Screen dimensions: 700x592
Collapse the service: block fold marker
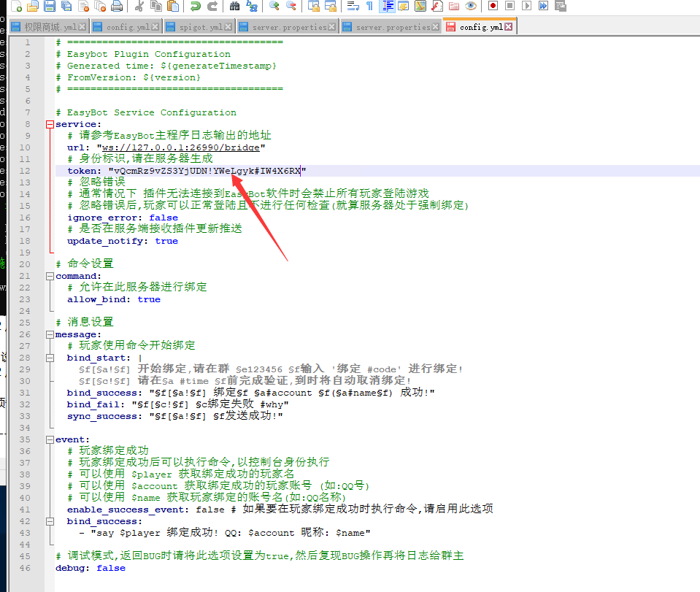coord(50,124)
